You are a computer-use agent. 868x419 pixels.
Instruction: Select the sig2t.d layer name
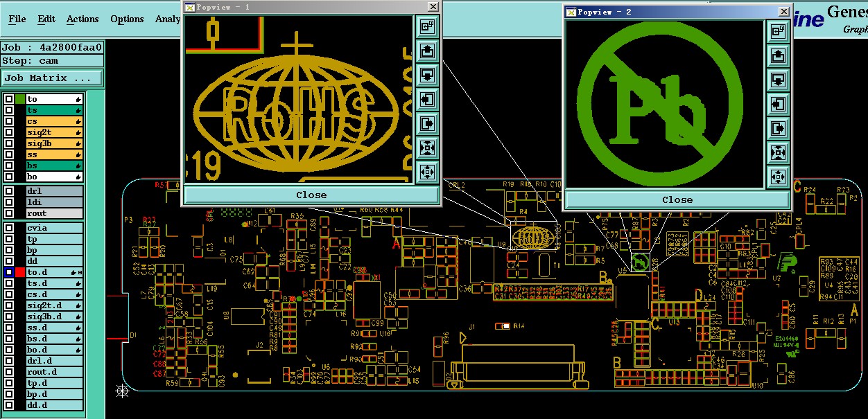click(x=55, y=305)
